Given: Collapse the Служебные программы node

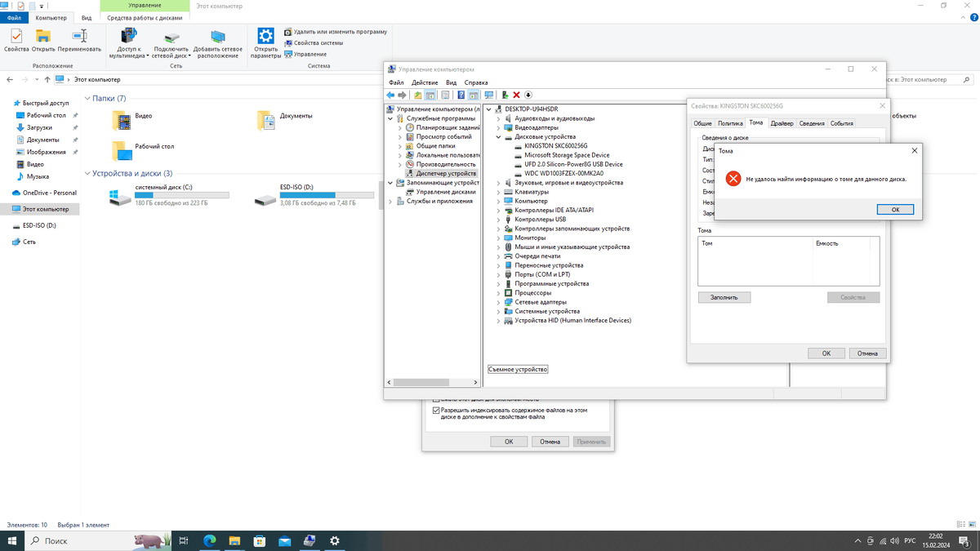Looking at the screenshot, I should pos(390,118).
